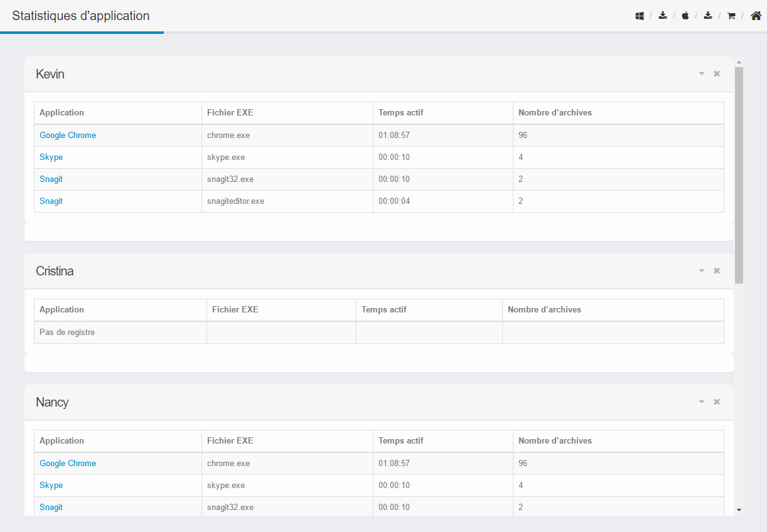Viewport: 767px width, 532px height.
Task: Open Google Chrome link in Nancy's table
Action: (68, 464)
